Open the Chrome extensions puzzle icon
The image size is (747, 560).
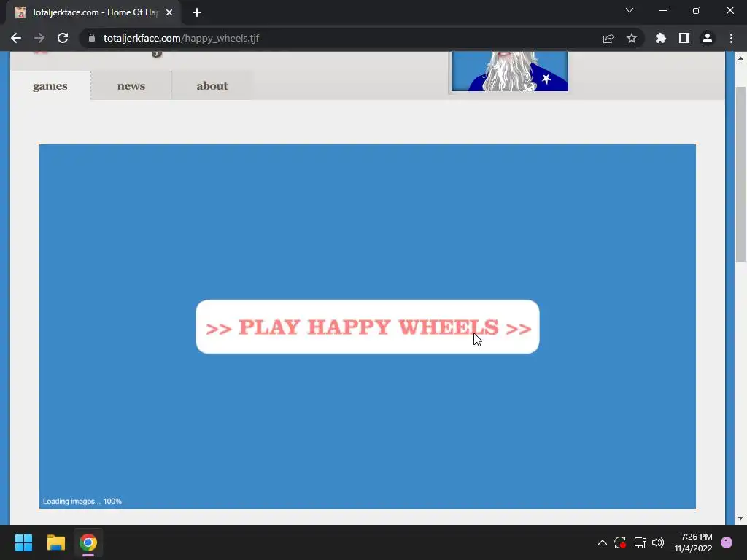[x=661, y=38]
